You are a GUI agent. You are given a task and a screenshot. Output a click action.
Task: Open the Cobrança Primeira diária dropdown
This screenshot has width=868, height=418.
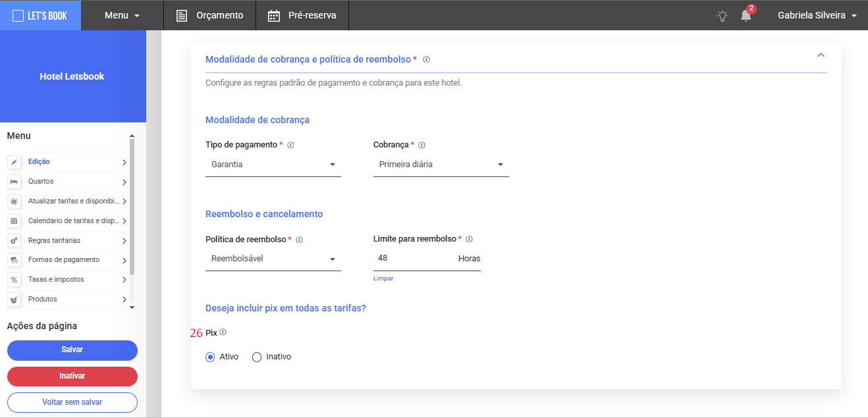point(441,165)
